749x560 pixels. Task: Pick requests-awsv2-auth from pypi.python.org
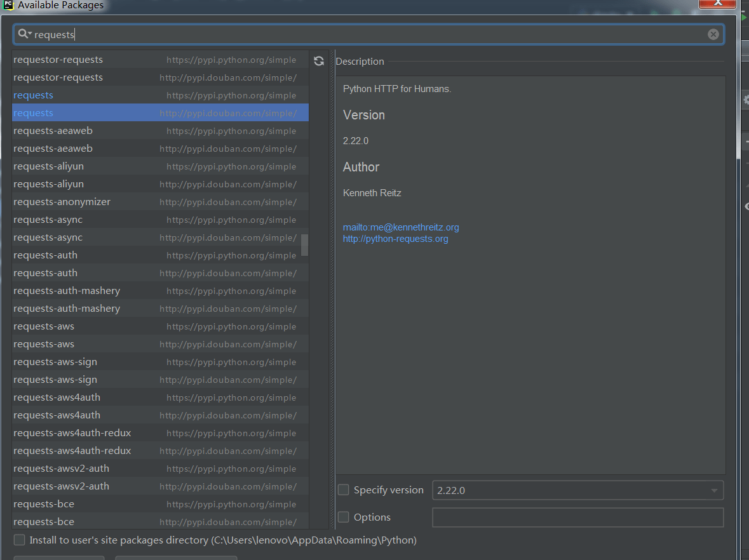pos(161,469)
